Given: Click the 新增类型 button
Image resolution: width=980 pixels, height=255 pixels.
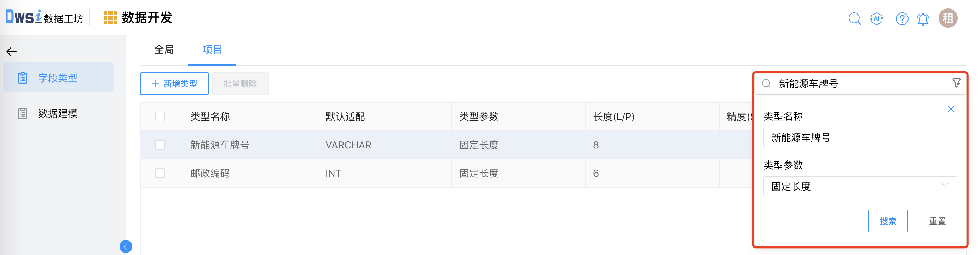Looking at the screenshot, I should 174,84.
